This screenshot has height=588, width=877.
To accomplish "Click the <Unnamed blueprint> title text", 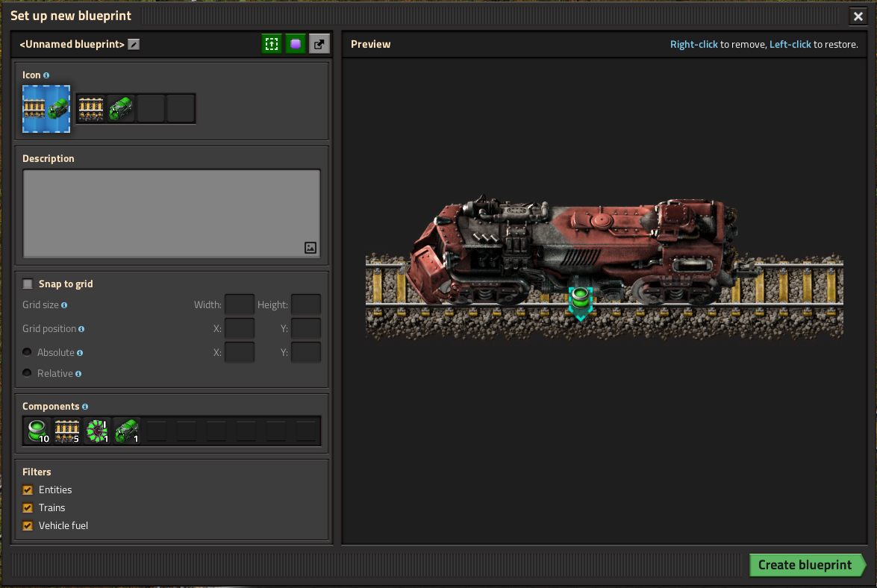I will 72,44.
